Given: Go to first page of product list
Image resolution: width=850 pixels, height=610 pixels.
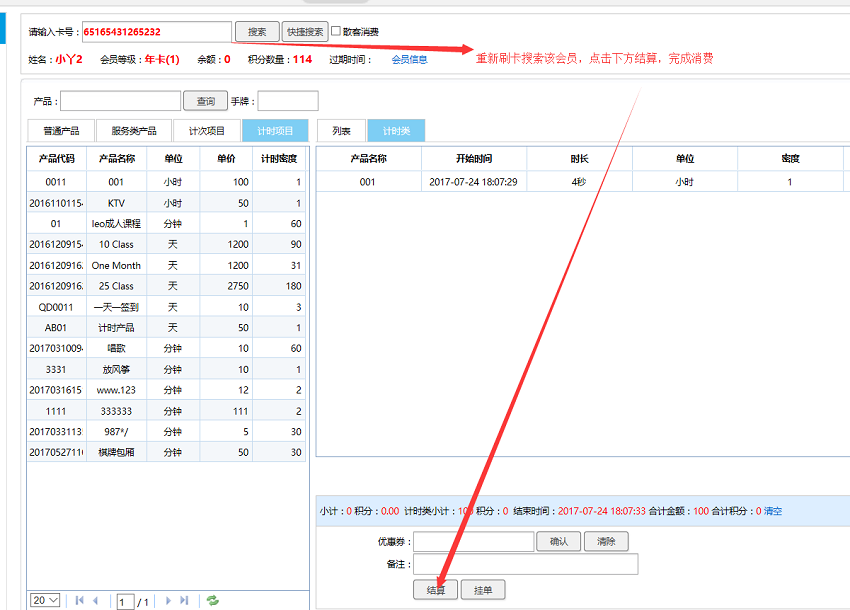Looking at the screenshot, I should [x=80, y=600].
